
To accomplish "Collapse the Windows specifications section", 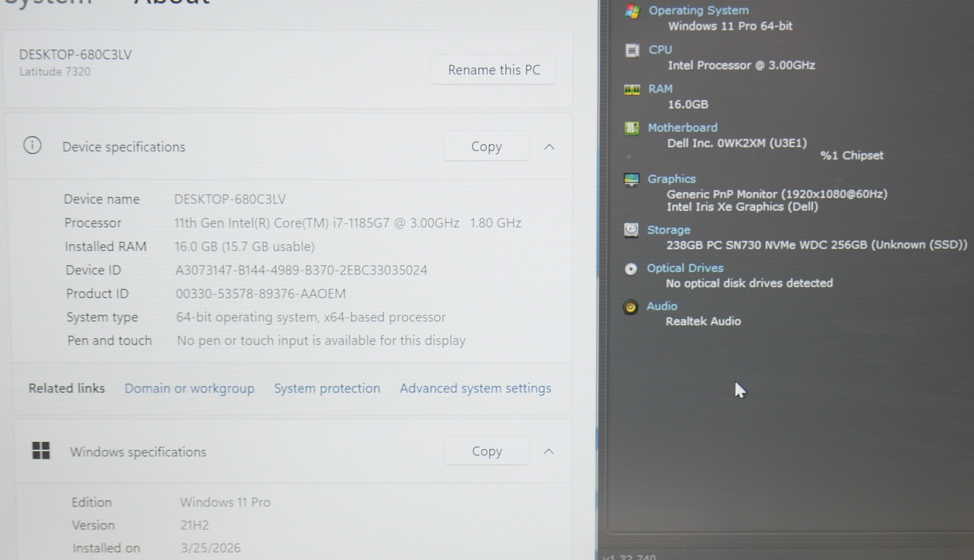I will [548, 451].
